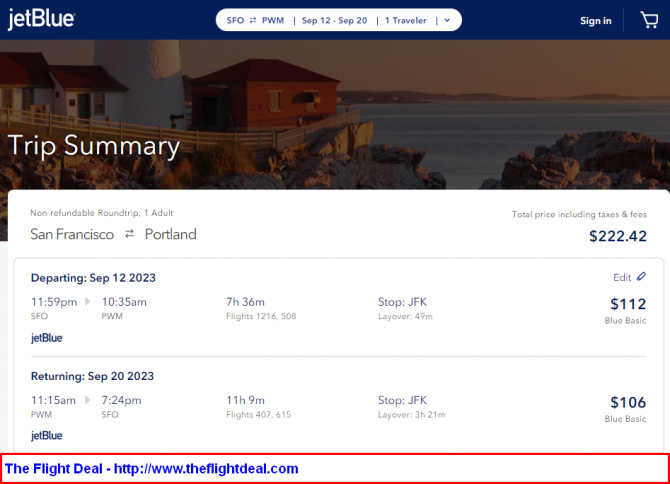
Task: Click the 10:35am arrival time
Action: coord(124,302)
